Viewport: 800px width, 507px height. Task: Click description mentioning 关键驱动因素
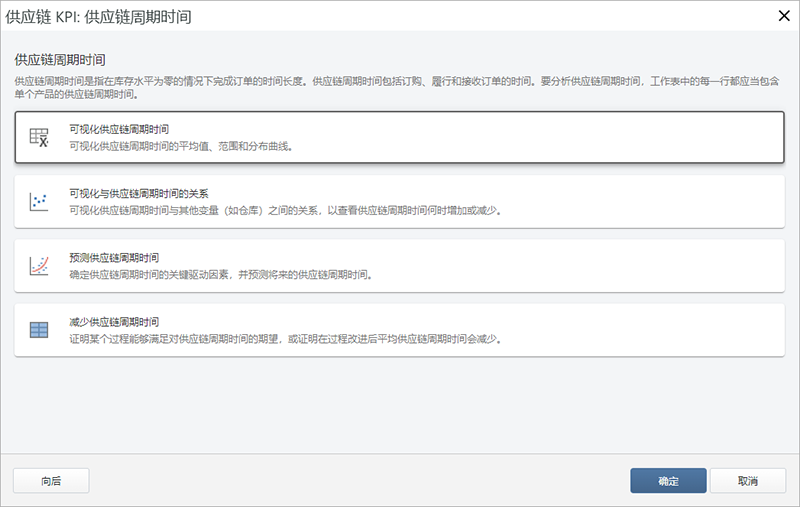(220, 274)
